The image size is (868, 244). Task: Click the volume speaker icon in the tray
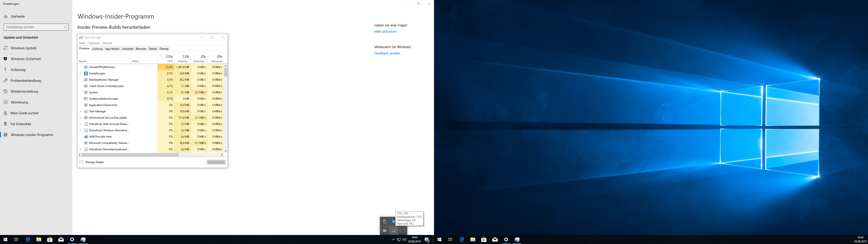click(x=404, y=240)
